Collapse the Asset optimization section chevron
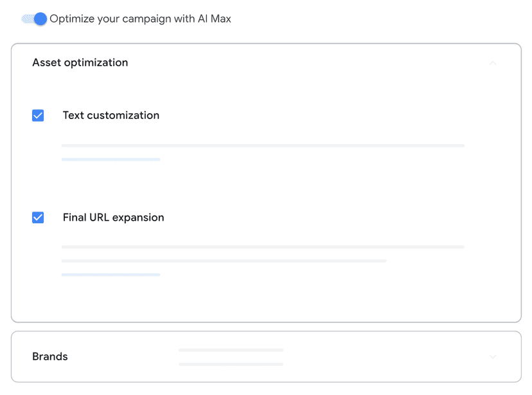The width and height of the screenshot is (532, 395). coord(493,63)
